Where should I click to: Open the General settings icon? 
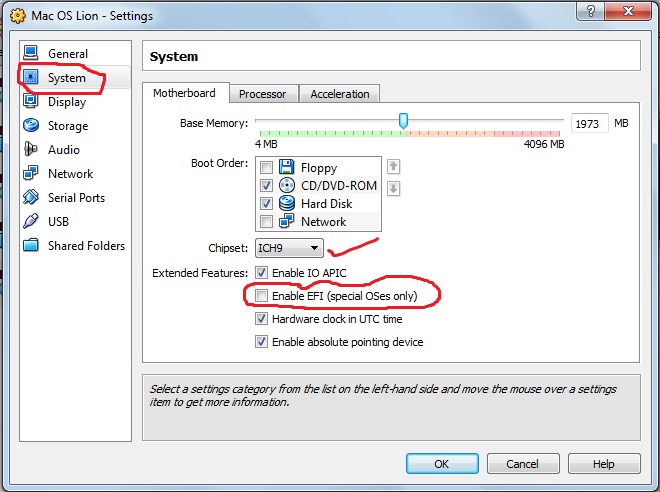31,53
